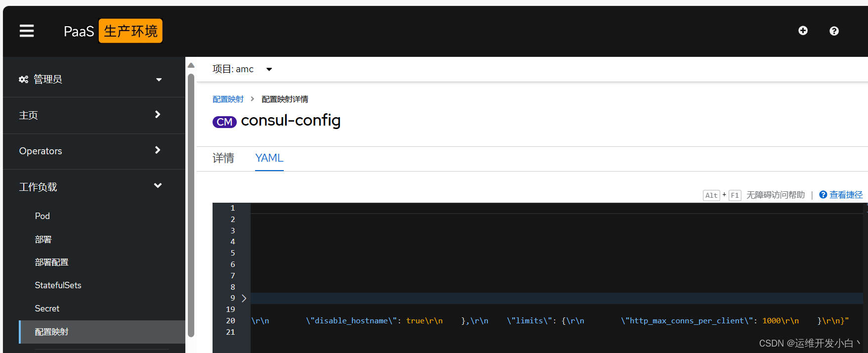The width and height of the screenshot is (868, 353).
Task: Open the navigation hamburger menu
Action: tap(26, 31)
